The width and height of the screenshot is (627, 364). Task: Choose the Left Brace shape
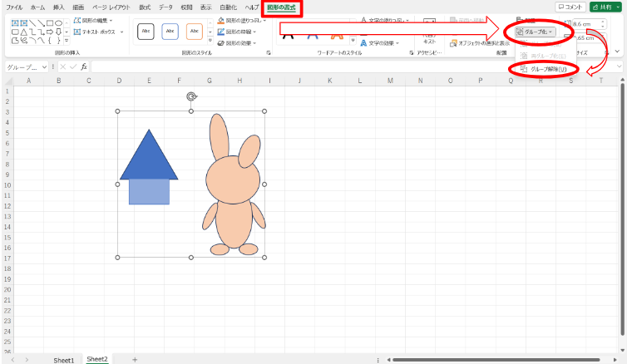click(x=50, y=41)
